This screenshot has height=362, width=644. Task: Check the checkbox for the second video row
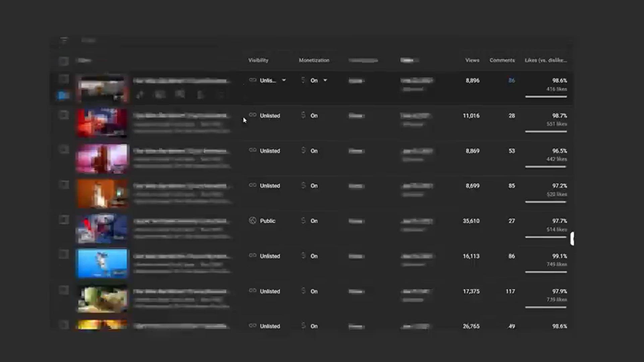click(64, 114)
